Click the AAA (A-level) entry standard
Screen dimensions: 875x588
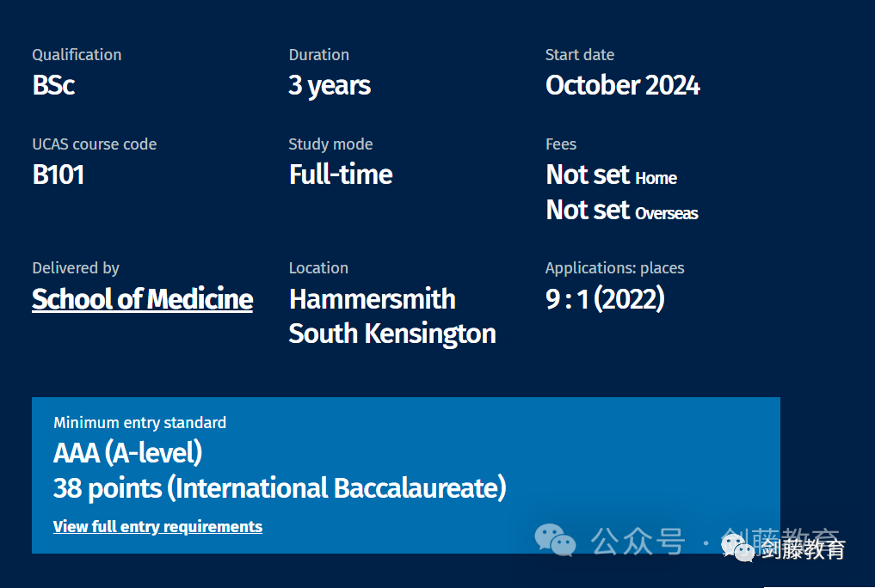tap(127, 452)
